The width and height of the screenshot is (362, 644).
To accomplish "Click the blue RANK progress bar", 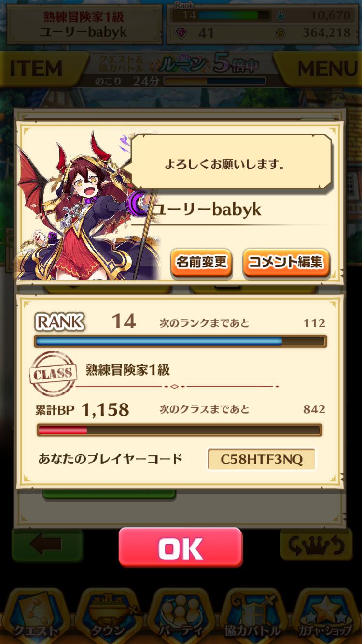I will [x=181, y=341].
